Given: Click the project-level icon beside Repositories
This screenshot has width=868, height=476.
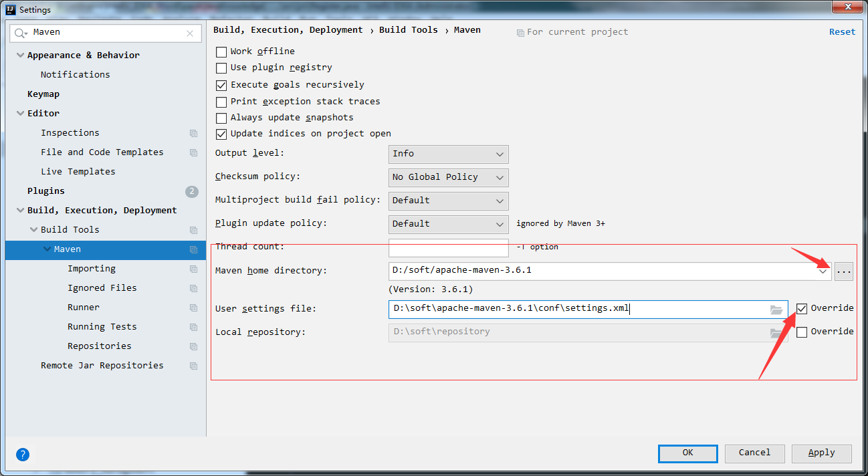Looking at the screenshot, I should (x=193, y=346).
